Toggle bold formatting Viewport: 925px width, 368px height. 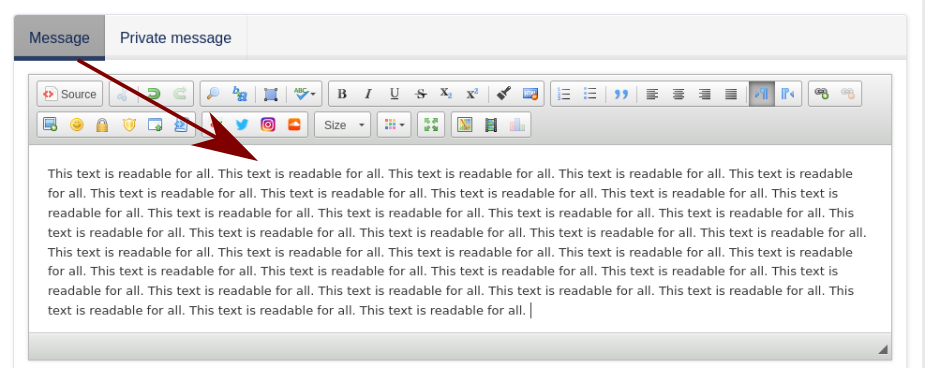342,94
